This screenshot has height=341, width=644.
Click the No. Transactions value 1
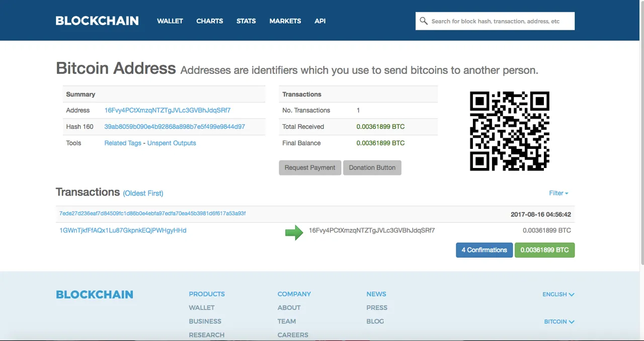[358, 110]
